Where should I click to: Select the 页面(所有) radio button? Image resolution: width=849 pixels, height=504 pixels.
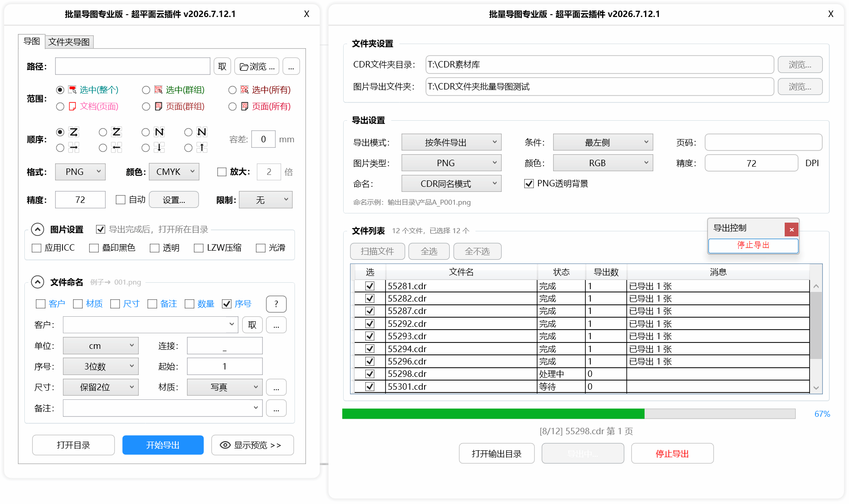click(232, 106)
